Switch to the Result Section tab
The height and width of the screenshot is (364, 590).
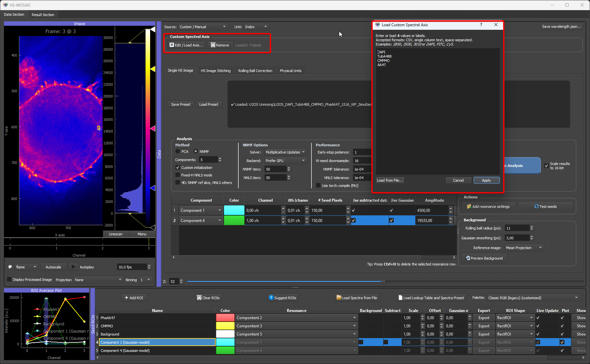(x=43, y=15)
